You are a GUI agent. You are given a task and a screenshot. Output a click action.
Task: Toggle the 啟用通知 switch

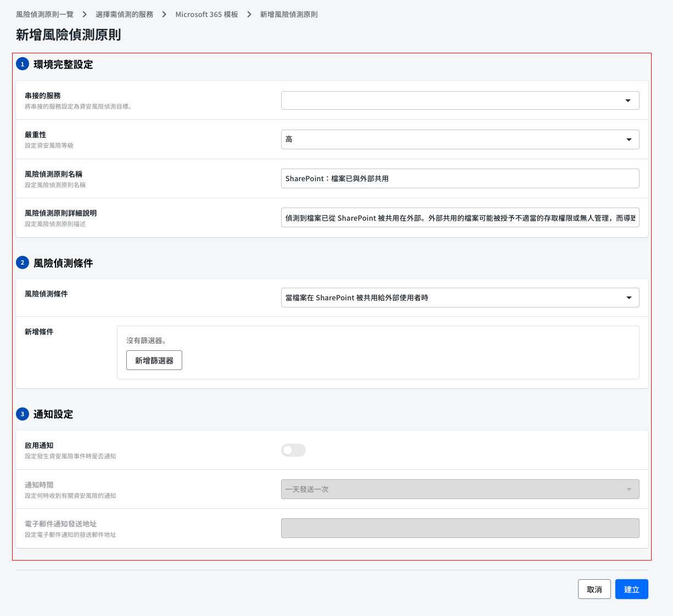coord(293,450)
